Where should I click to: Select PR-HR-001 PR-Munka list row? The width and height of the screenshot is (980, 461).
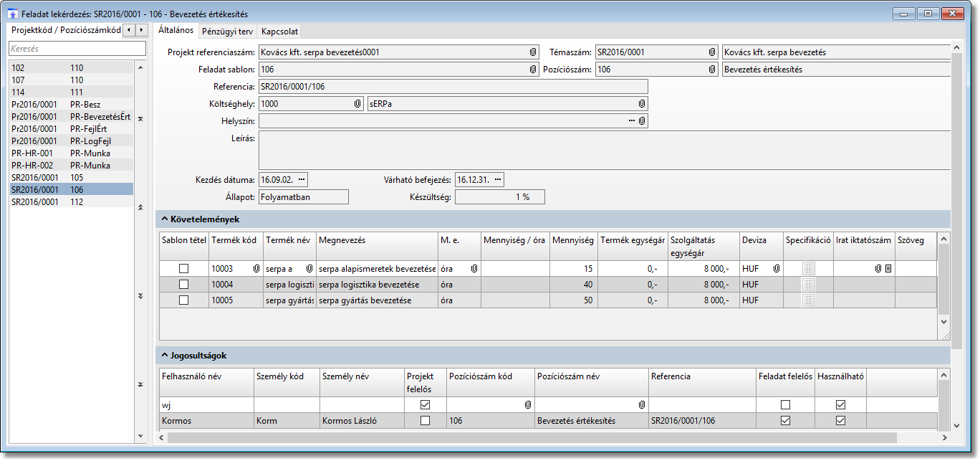tap(70, 153)
